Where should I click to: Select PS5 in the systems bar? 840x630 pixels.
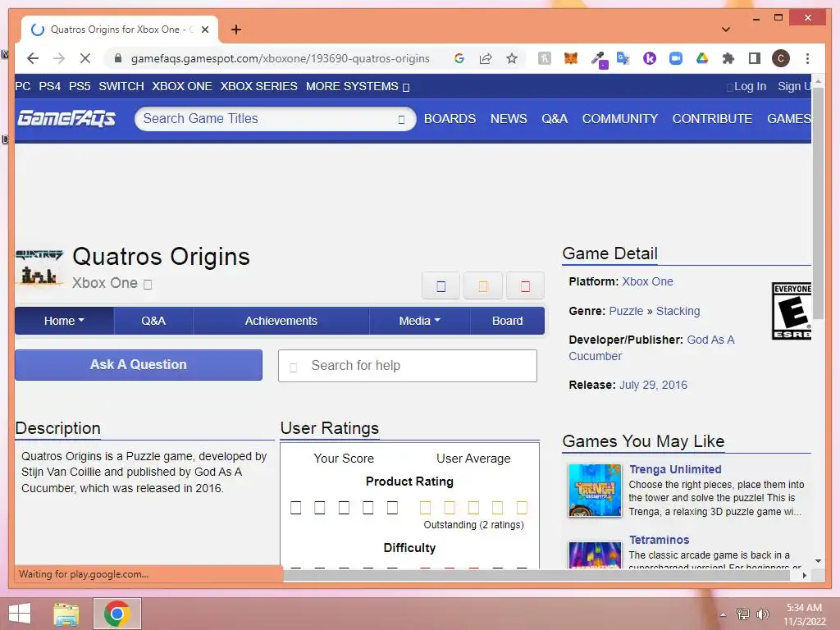(x=80, y=86)
